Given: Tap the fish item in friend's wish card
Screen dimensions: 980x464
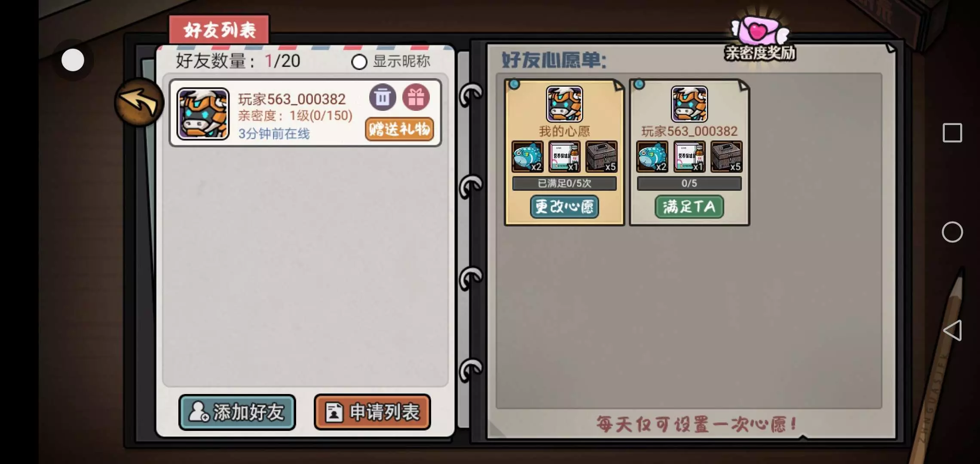Looking at the screenshot, I should tap(652, 156).
